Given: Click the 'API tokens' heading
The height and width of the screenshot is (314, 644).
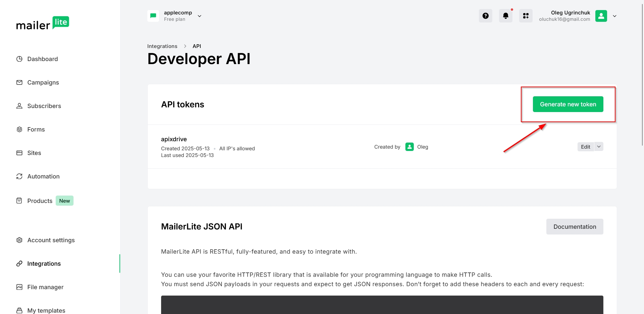Looking at the screenshot, I should coord(183,105).
